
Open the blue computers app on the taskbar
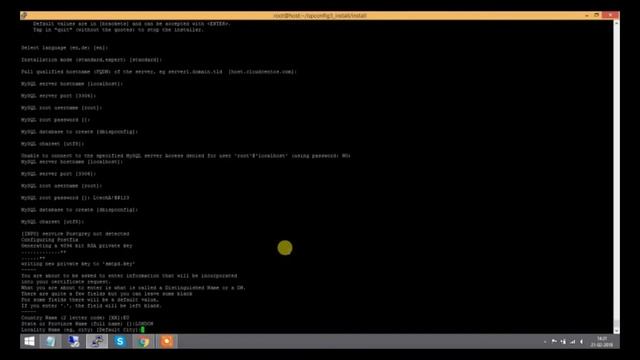(73, 341)
